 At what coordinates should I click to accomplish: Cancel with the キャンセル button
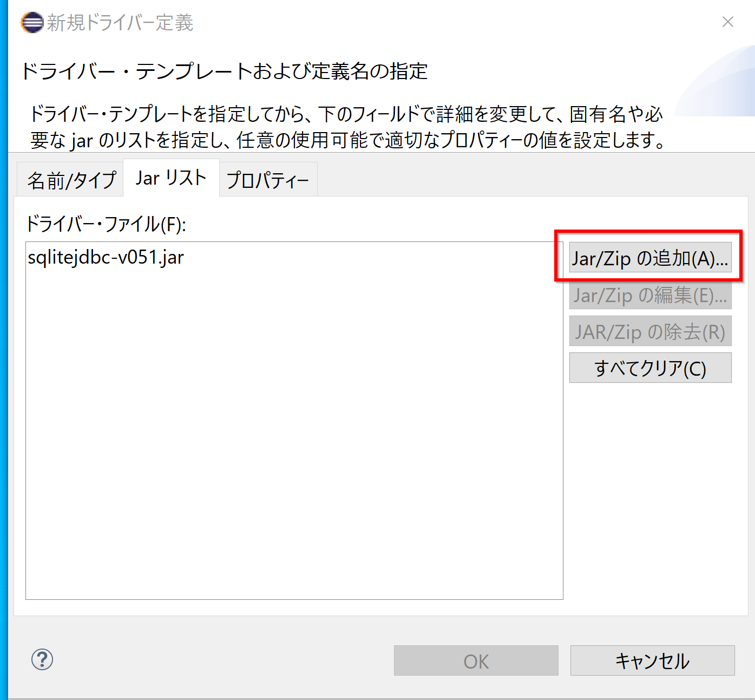click(652, 661)
